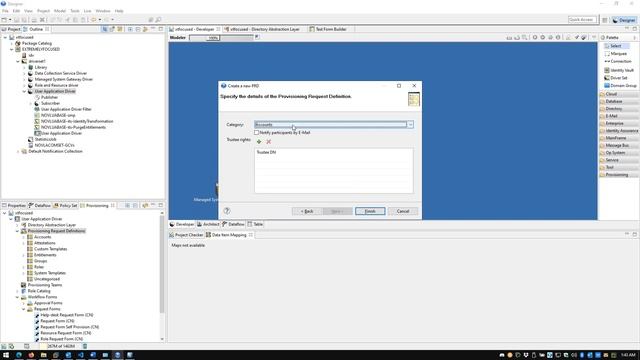Image resolution: width=640 pixels, height=360 pixels.
Task: Open the Cloud palette drawer
Action: click(x=619, y=94)
